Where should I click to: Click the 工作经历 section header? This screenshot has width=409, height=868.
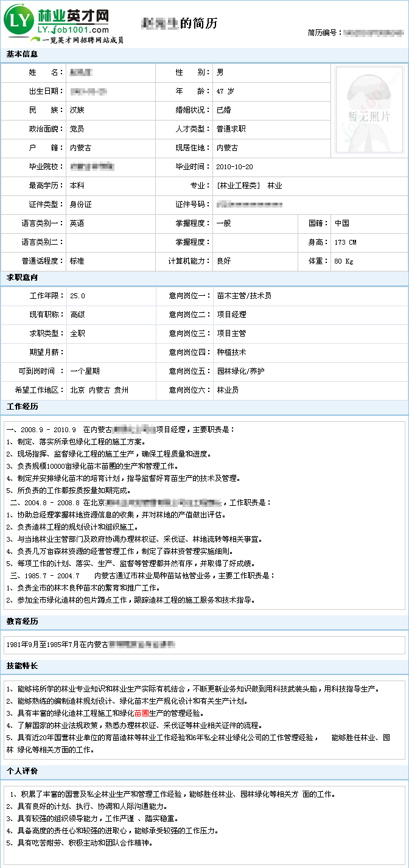coord(22,407)
